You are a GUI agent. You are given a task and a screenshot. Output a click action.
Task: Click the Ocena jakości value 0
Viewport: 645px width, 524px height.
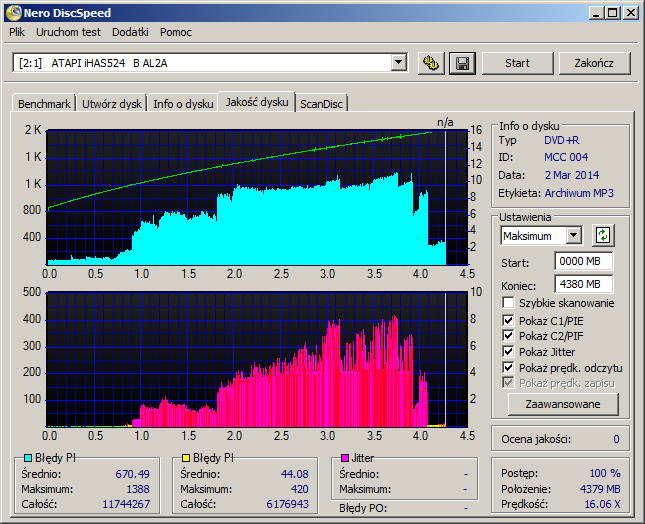(616, 439)
